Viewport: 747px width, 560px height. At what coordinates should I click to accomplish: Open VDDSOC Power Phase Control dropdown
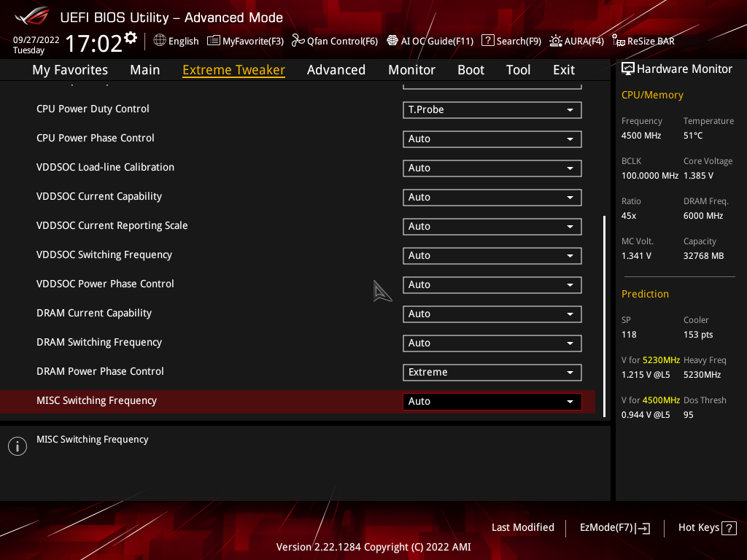[492, 285]
